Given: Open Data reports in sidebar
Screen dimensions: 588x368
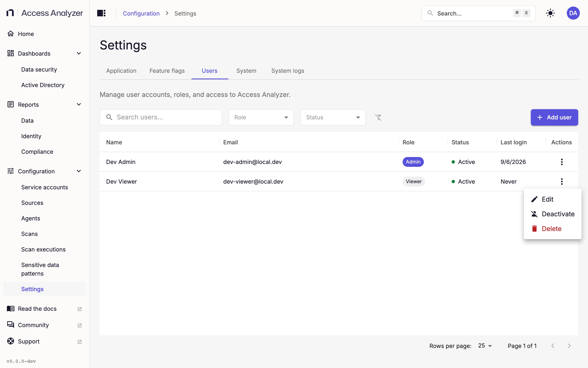Looking at the screenshot, I should coord(27,120).
